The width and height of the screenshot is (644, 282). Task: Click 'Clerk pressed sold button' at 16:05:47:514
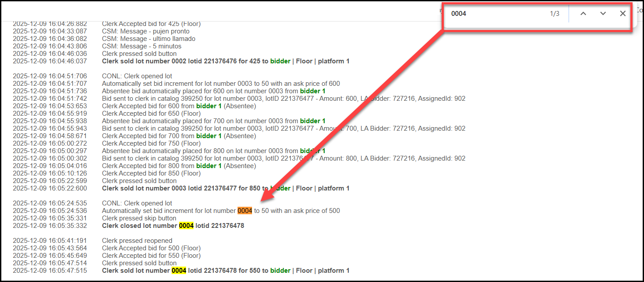pos(139,263)
